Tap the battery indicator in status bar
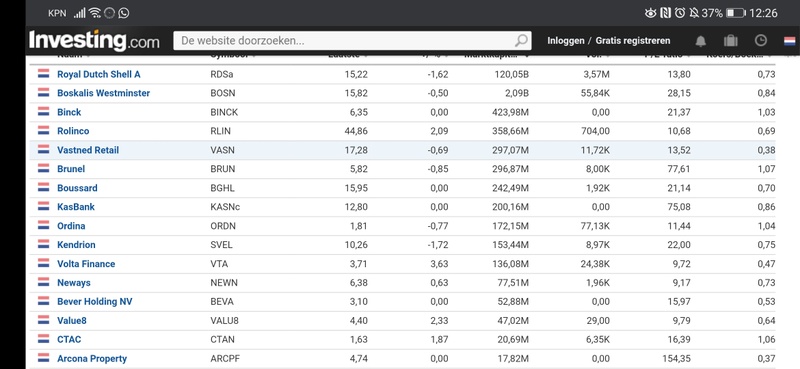Screen dimensions: 800x369 click(x=736, y=13)
